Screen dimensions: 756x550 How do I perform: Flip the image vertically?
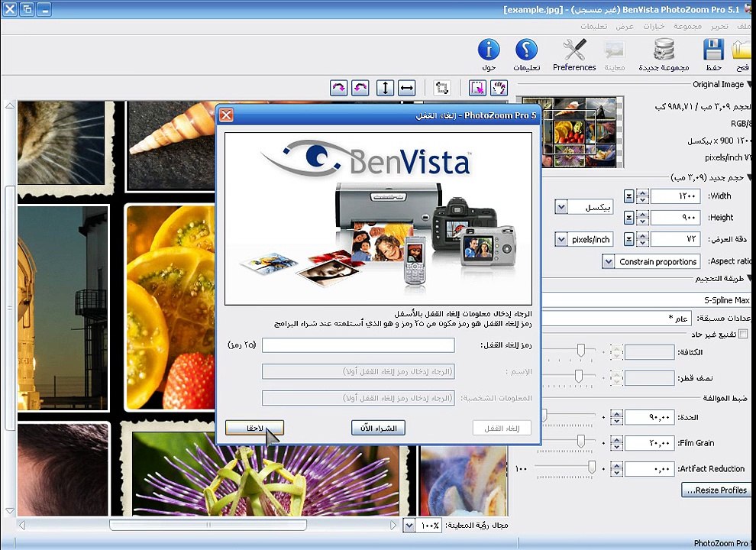pyautogui.click(x=385, y=88)
